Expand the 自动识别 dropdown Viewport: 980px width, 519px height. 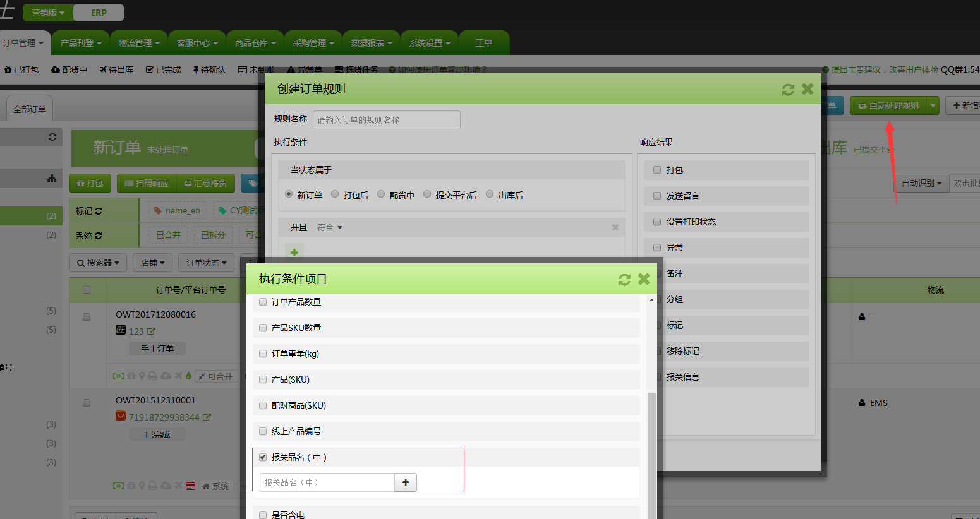click(x=921, y=183)
